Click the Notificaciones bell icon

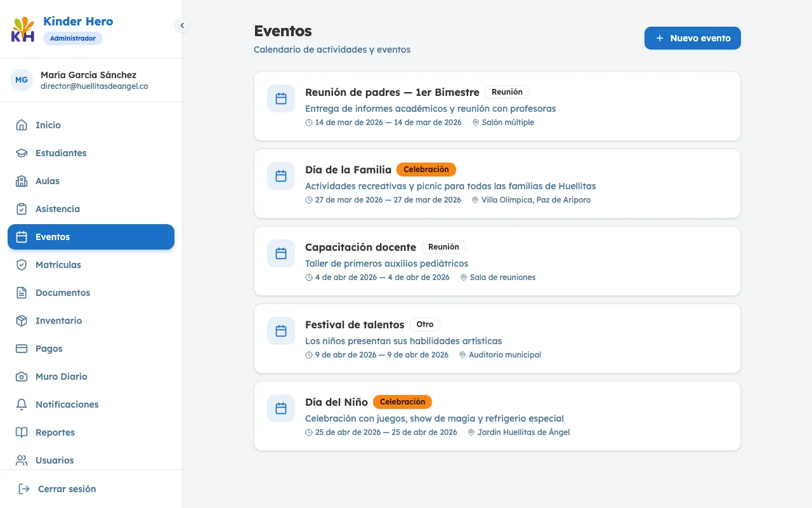click(x=21, y=404)
